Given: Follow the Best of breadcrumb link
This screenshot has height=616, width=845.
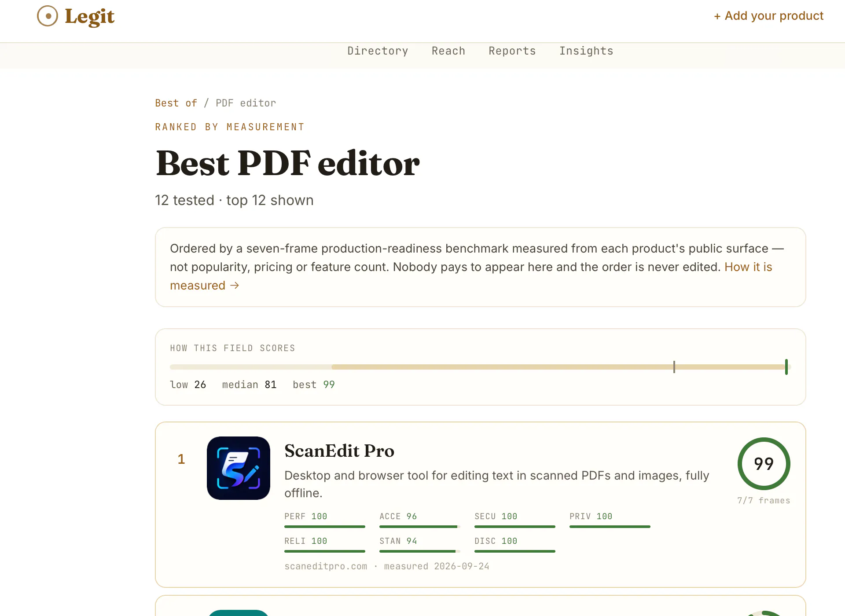Looking at the screenshot, I should [x=176, y=103].
